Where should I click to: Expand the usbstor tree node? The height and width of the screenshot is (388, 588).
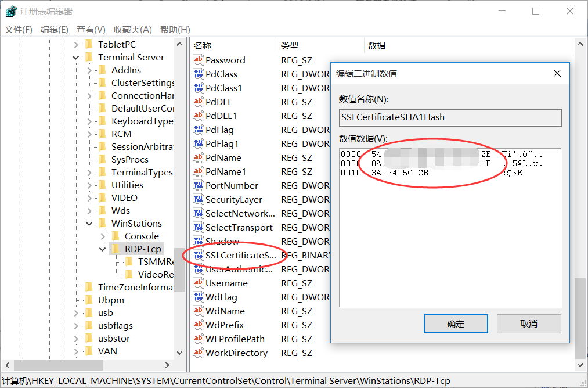pos(75,338)
